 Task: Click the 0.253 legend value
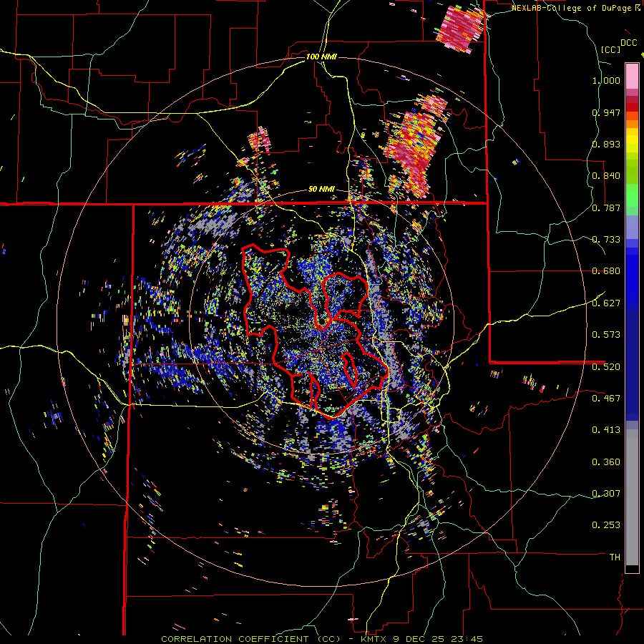[606, 525]
